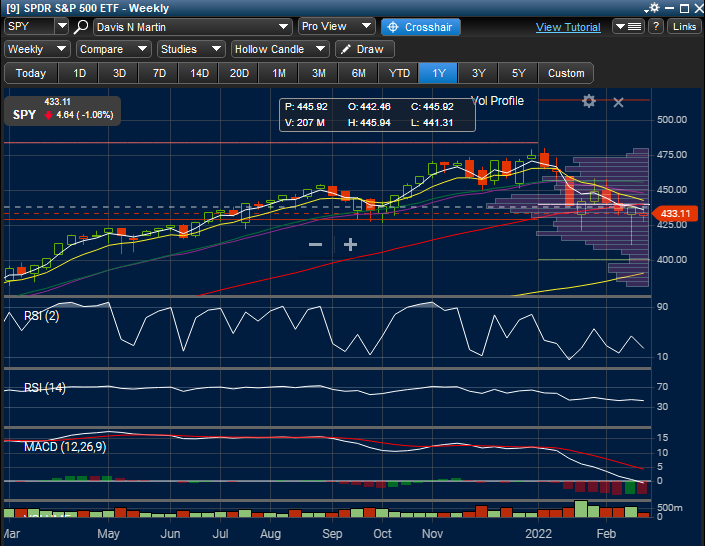The height and width of the screenshot is (546, 705).
Task: Open the View Tutorial link
Action: pyautogui.click(x=568, y=27)
